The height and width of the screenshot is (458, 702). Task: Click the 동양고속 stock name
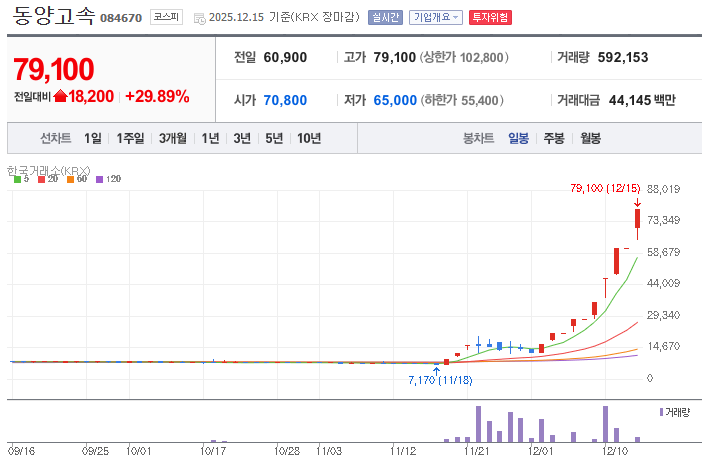point(54,16)
